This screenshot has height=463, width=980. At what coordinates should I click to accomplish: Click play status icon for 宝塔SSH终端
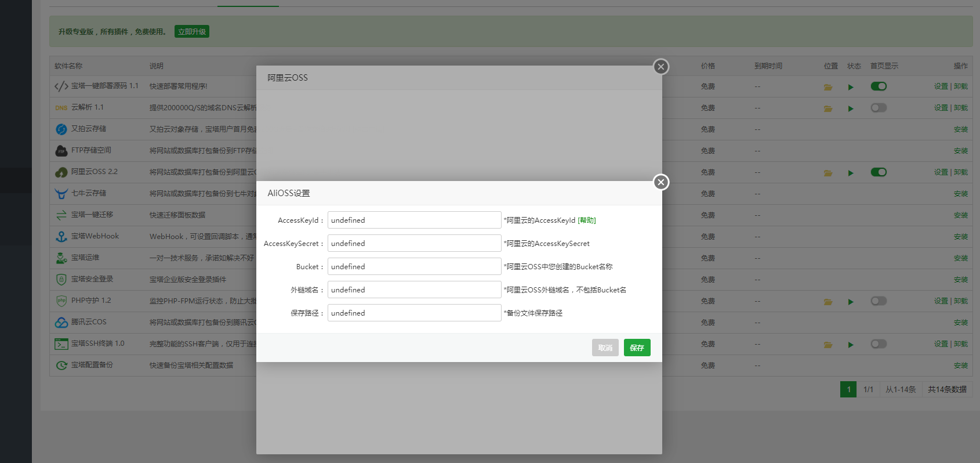[x=851, y=345]
